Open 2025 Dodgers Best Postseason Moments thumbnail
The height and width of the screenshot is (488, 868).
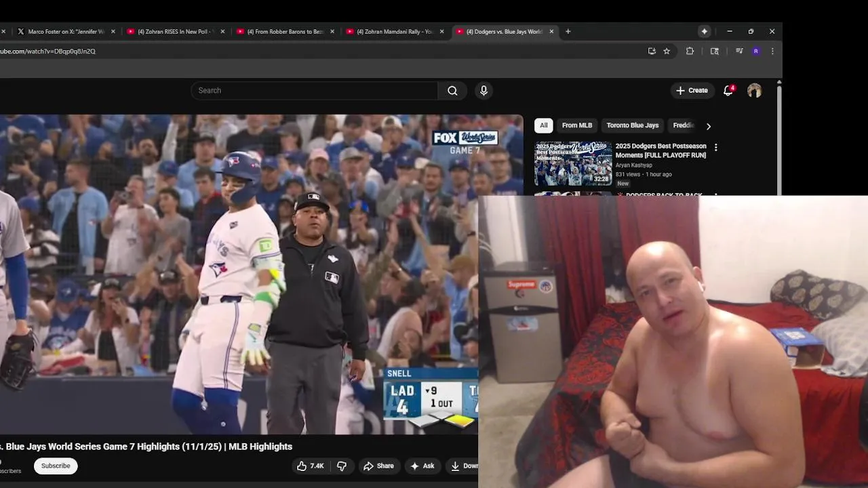tap(573, 163)
